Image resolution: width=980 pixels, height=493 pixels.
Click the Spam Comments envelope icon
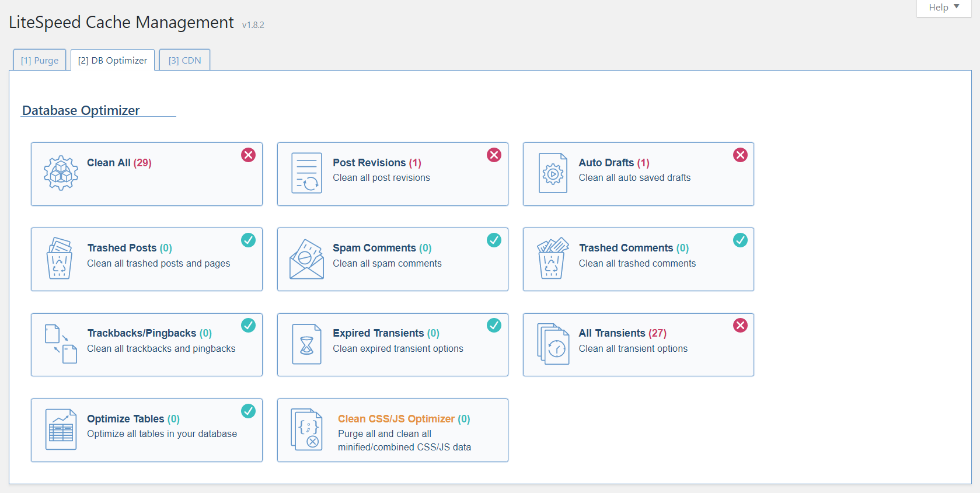tap(306, 259)
